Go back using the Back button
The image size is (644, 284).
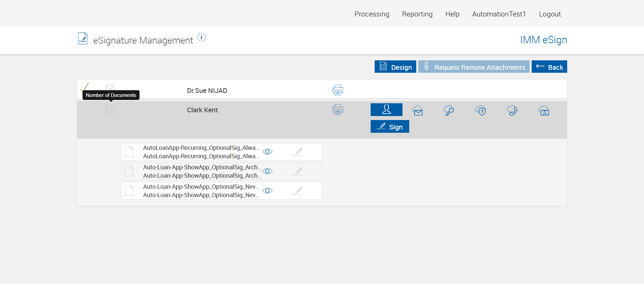tap(549, 67)
